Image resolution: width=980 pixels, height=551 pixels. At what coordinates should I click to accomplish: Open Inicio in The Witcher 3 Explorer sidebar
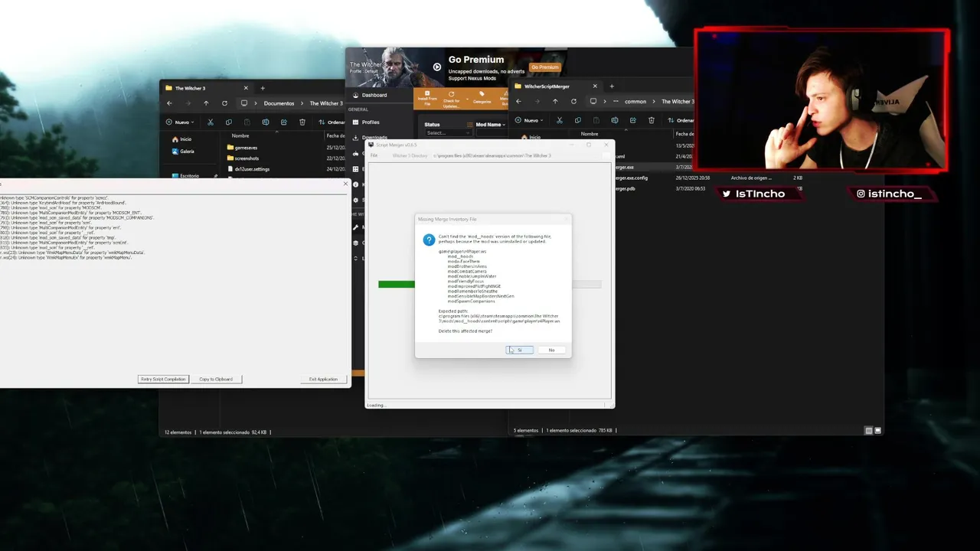182,139
